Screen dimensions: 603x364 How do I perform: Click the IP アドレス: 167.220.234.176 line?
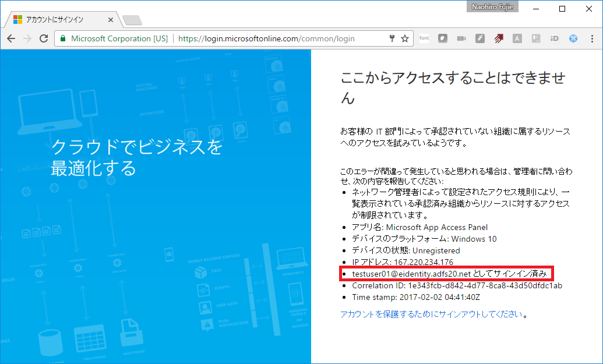tap(403, 262)
